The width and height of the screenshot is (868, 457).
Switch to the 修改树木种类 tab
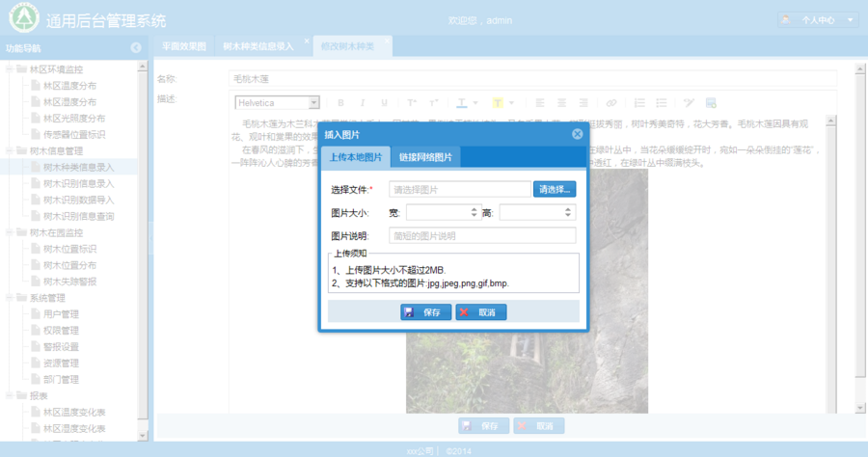347,46
